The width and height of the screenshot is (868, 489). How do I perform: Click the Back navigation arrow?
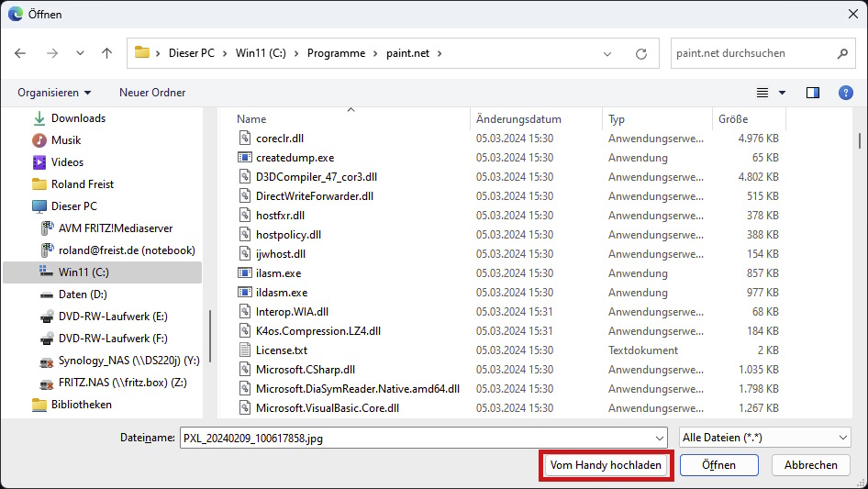pyautogui.click(x=21, y=53)
